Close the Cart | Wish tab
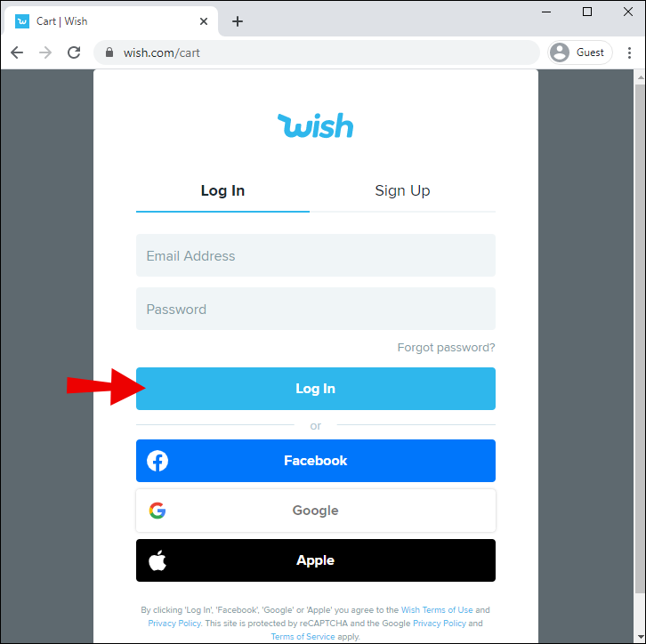The height and width of the screenshot is (644, 646). [x=204, y=21]
